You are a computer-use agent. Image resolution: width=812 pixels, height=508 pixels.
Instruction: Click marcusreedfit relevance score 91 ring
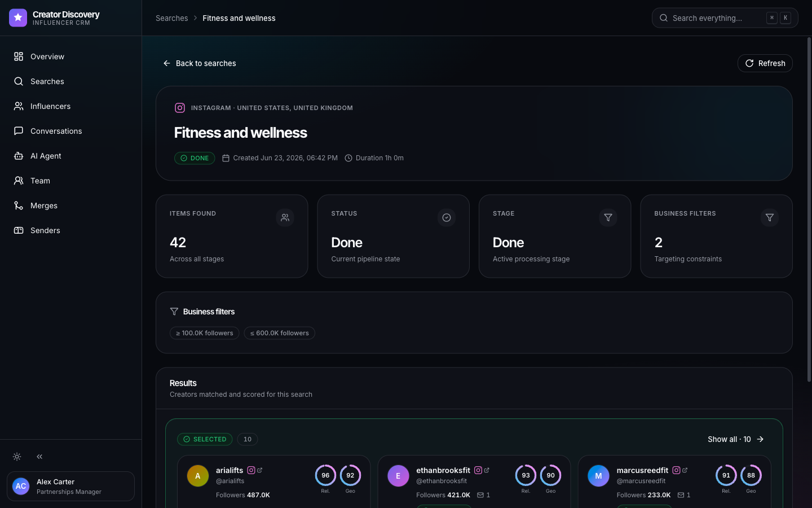coord(726,475)
